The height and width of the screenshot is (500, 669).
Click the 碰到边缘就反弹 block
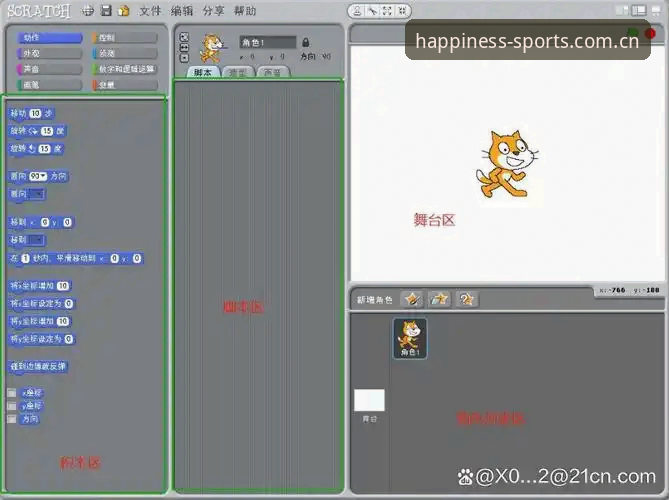point(38,366)
